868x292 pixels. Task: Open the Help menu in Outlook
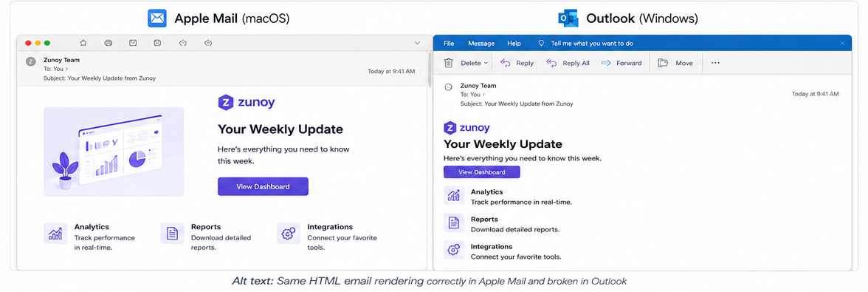[514, 43]
